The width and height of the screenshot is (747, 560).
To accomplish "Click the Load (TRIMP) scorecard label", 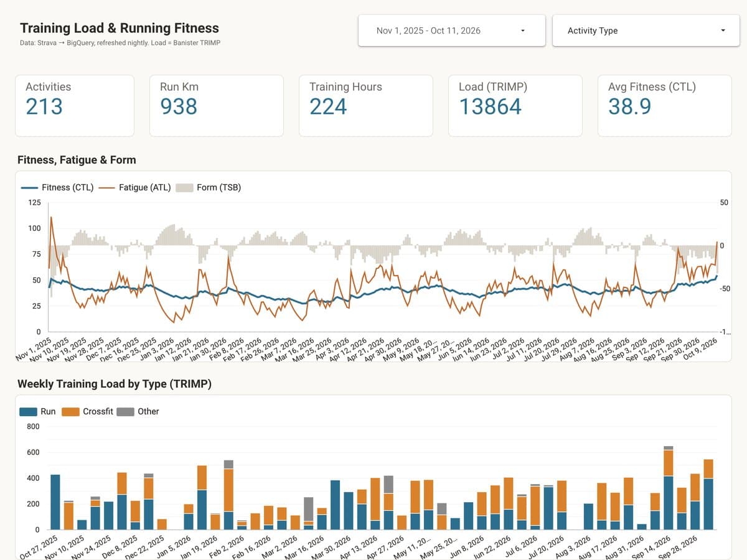I will 493,87.
